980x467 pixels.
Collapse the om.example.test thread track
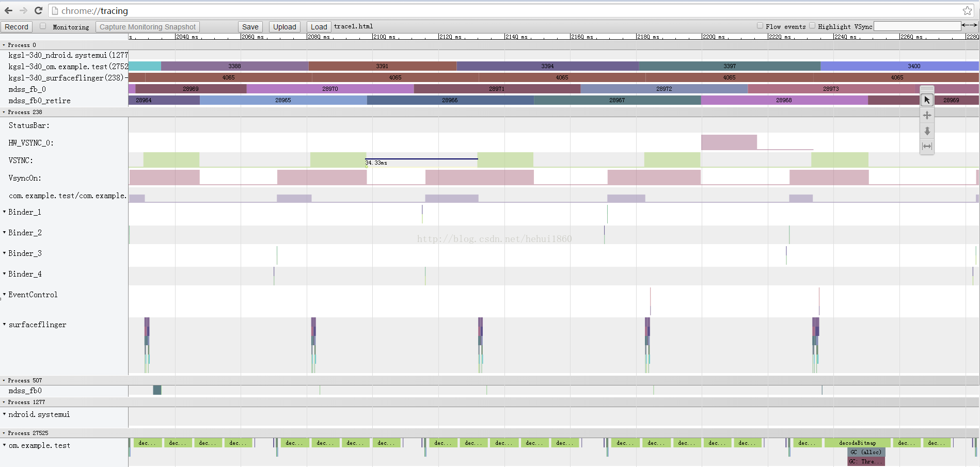click(4, 445)
